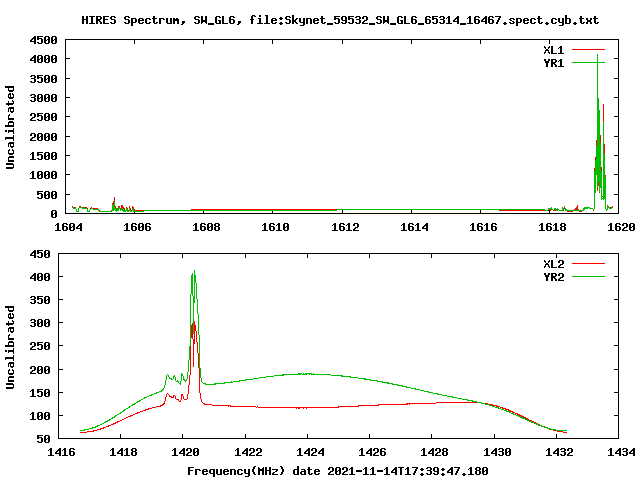Click the 1422 x-axis tick label

click(248, 452)
